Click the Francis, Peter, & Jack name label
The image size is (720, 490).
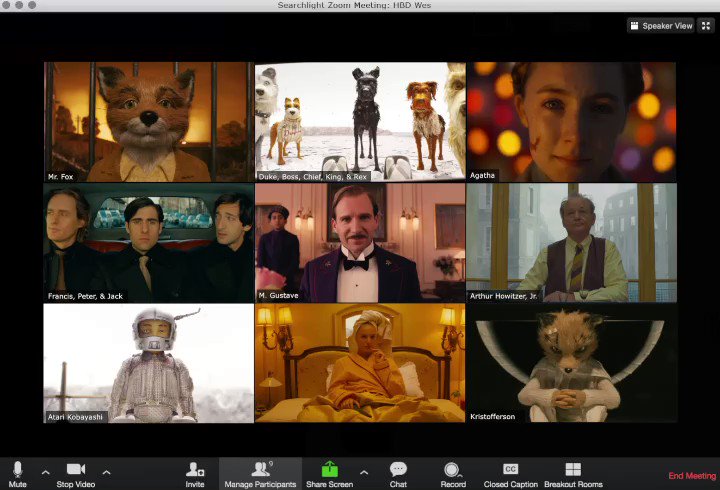pos(85,296)
